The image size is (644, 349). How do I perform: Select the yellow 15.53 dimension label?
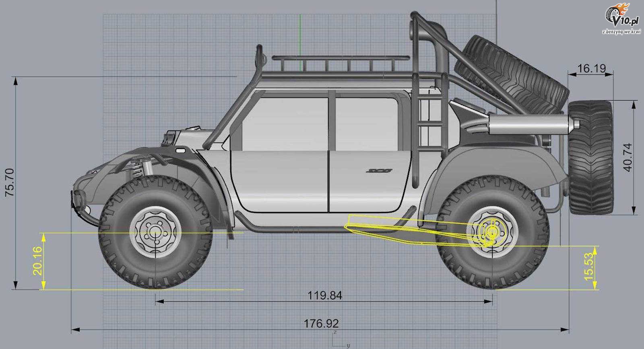(588, 266)
